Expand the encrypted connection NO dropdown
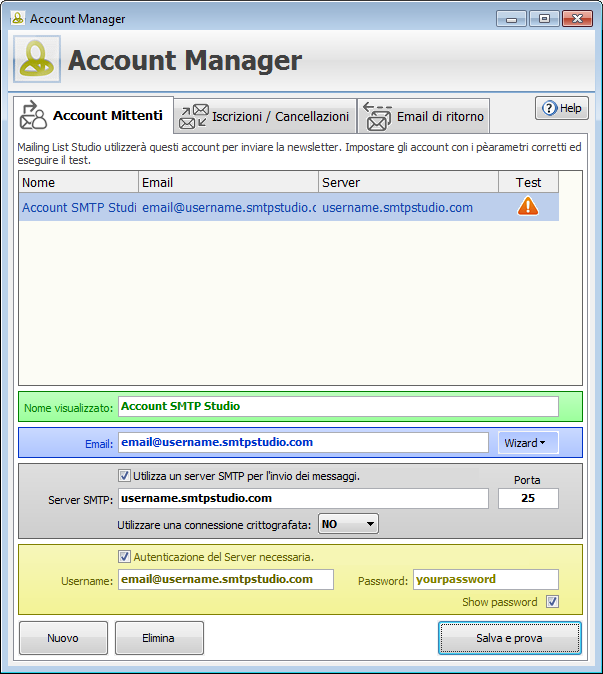The image size is (603, 674). (348, 523)
